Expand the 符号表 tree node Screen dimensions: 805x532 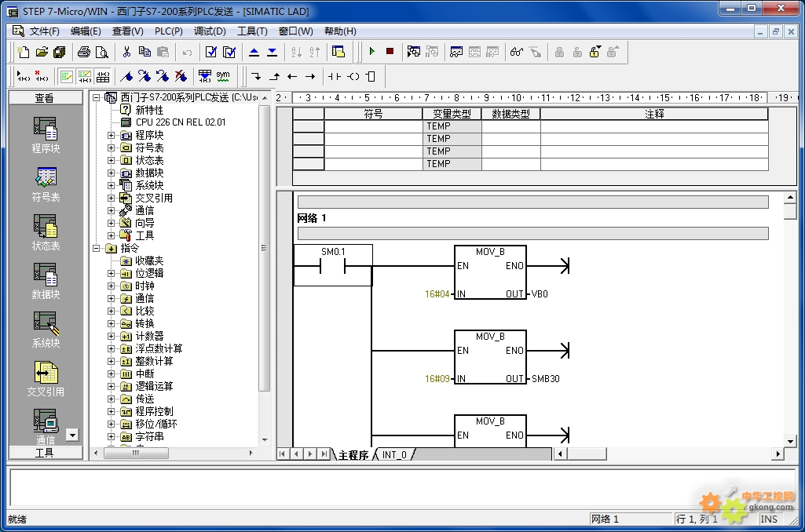pyautogui.click(x=111, y=148)
